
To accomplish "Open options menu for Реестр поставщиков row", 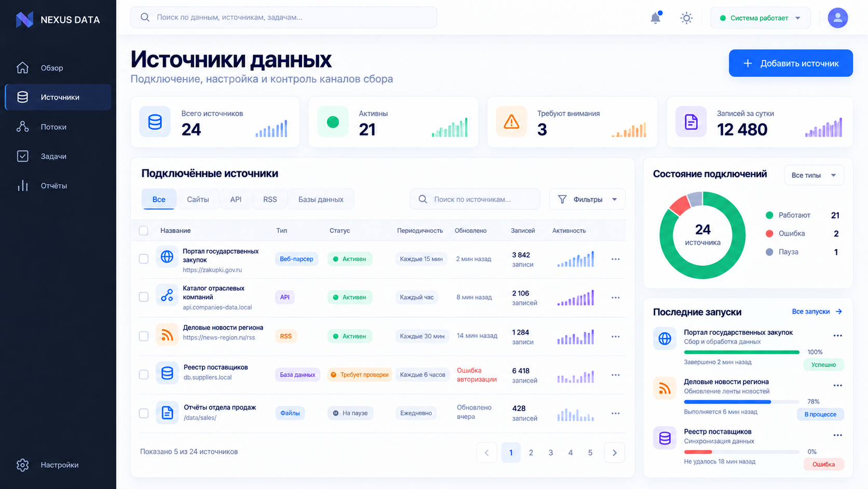I will (x=615, y=375).
